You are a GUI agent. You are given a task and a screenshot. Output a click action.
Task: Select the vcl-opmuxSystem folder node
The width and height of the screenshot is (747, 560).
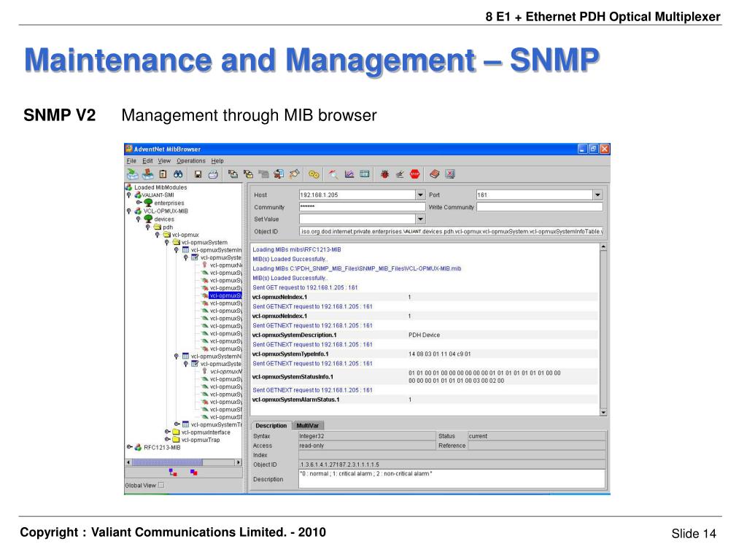coord(204,242)
